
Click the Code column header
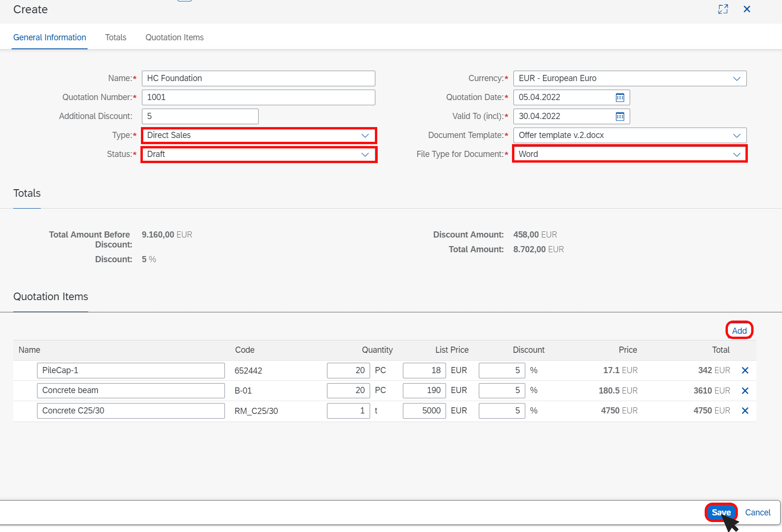[245, 350]
